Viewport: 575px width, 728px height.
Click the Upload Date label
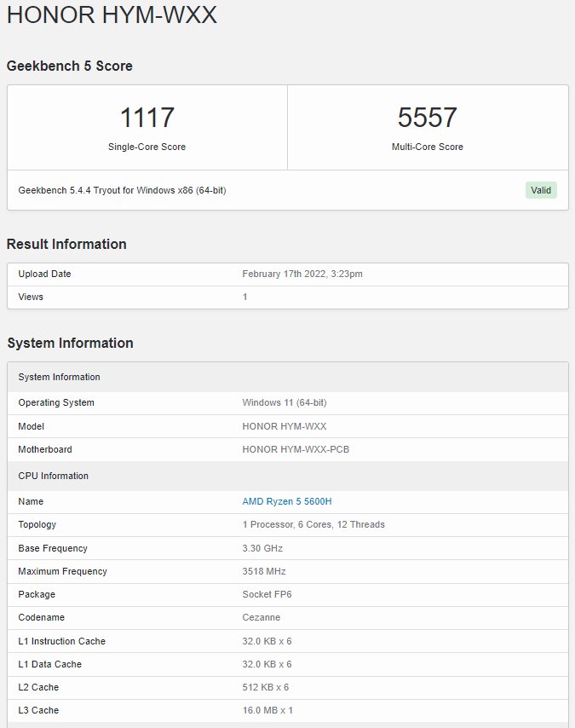[x=44, y=274]
